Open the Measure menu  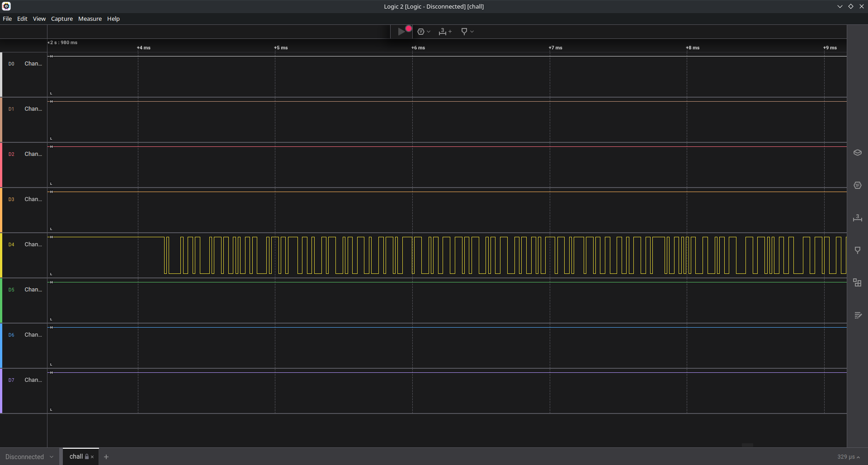[x=90, y=19]
